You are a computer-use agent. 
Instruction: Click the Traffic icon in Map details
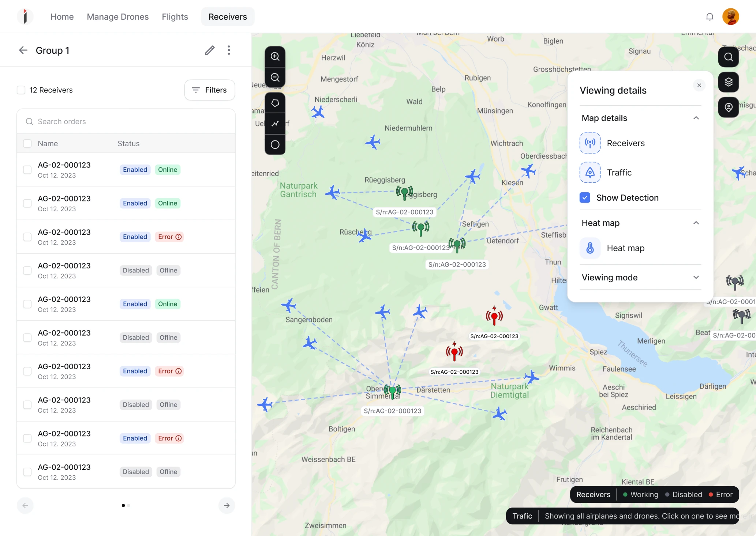tap(590, 172)
